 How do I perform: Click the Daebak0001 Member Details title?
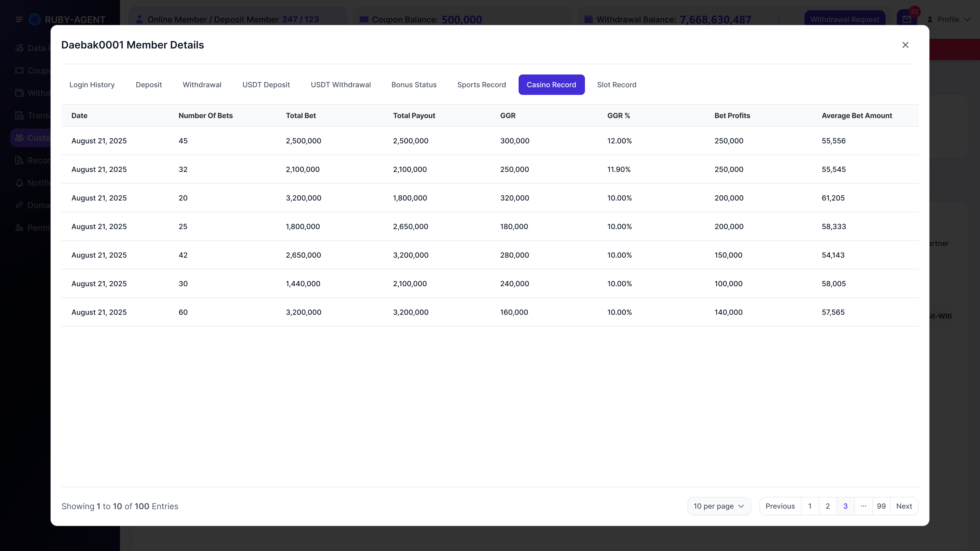132,45
